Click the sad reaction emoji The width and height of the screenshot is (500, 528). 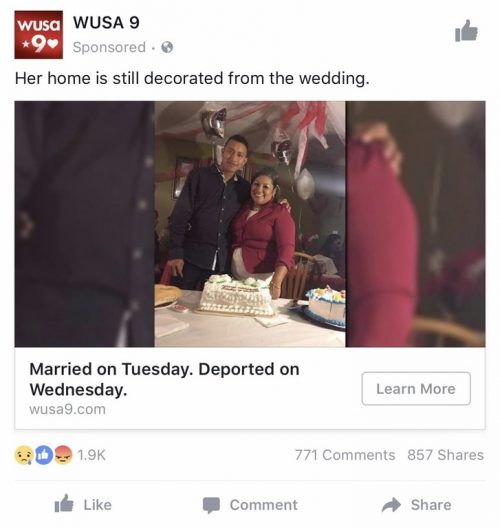click(x=24, y=455)
